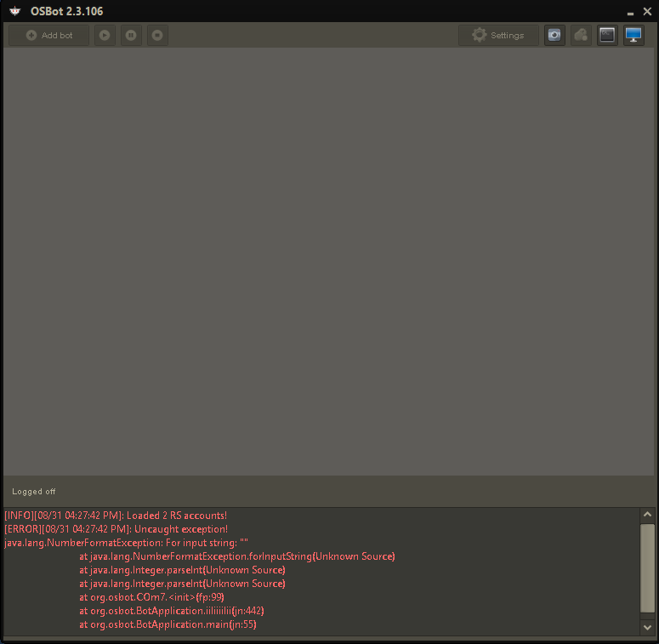Click the 'Loaded 2 RS accounts!' log line

[x=116, y=516]
